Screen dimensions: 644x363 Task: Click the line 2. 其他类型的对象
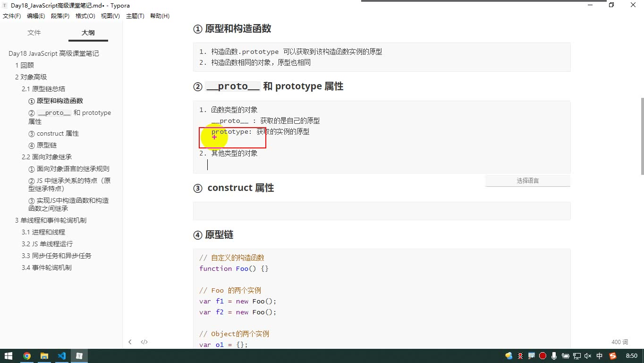click(228, 153)
